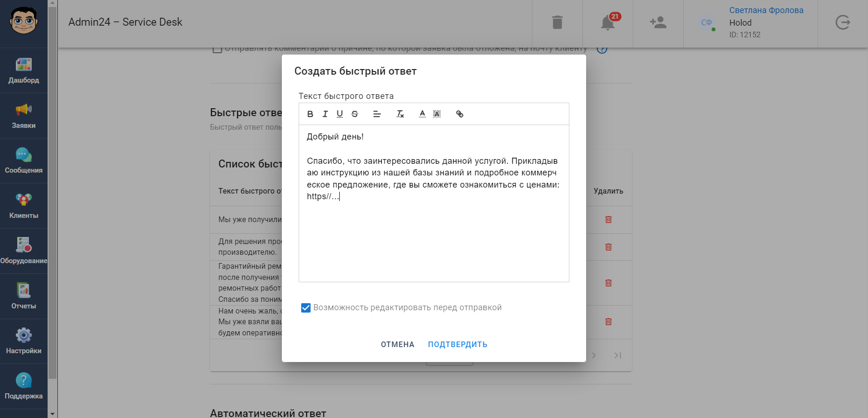Open text alignment options in the editor
Image resolution: width=868 pixels, height=418 pixels.
click(x=377, y=114)
